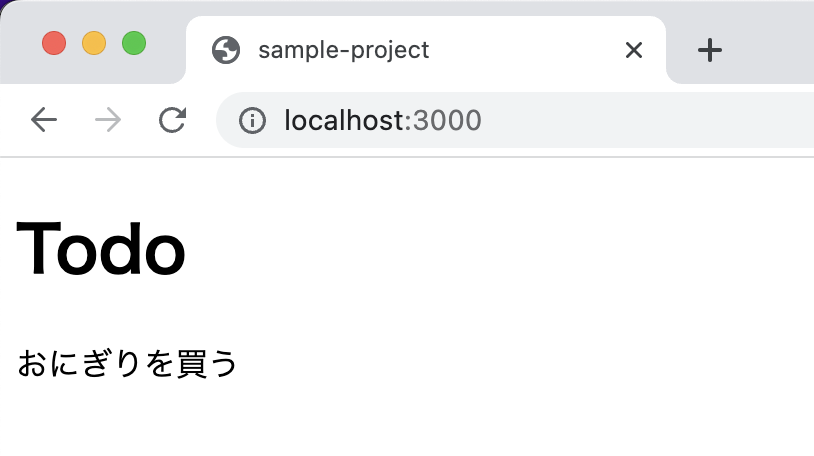The height and width of the screenshot is (456, 814).
Task: Close the sample-project tab
Action: (634, 50)
